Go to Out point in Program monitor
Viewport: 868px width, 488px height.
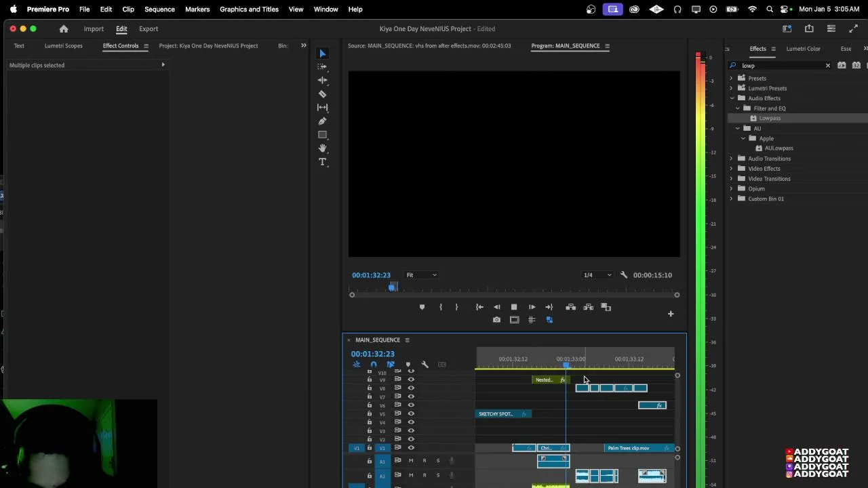[549, 307]
